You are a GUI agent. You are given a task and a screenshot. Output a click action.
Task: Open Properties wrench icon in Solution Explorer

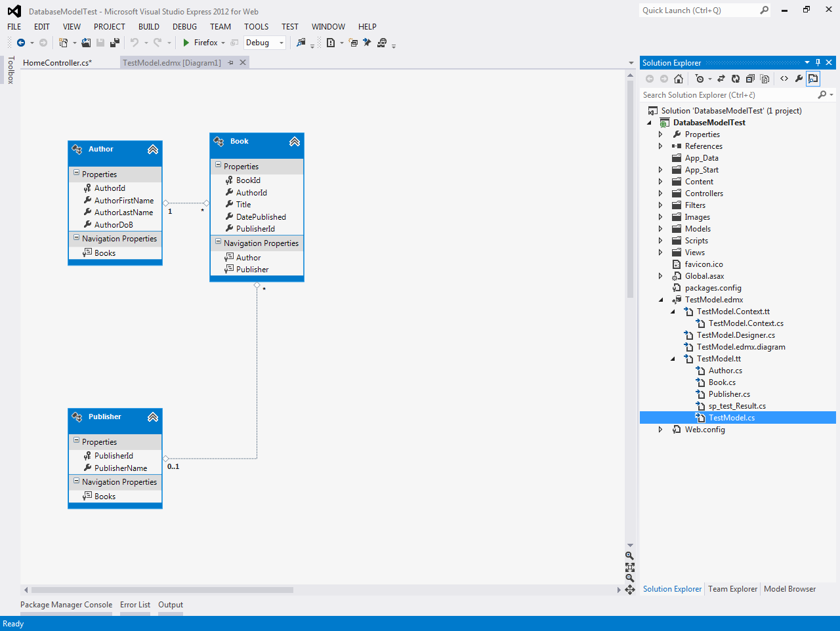tap(799, 79)
